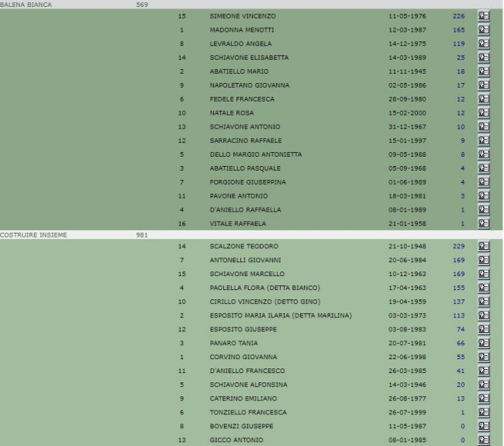Click candidate name Schiavone Elisabetta

point(249,57)
